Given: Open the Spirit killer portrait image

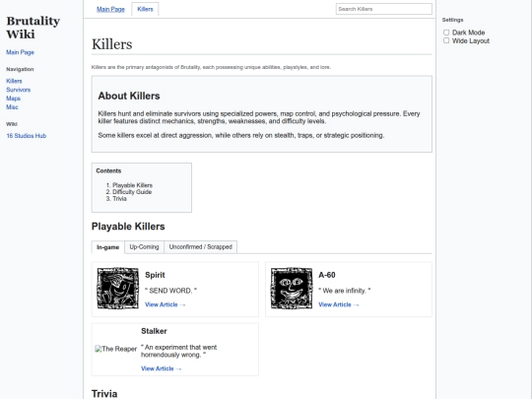Looking at the screenshot, I should tap(118, 289).
